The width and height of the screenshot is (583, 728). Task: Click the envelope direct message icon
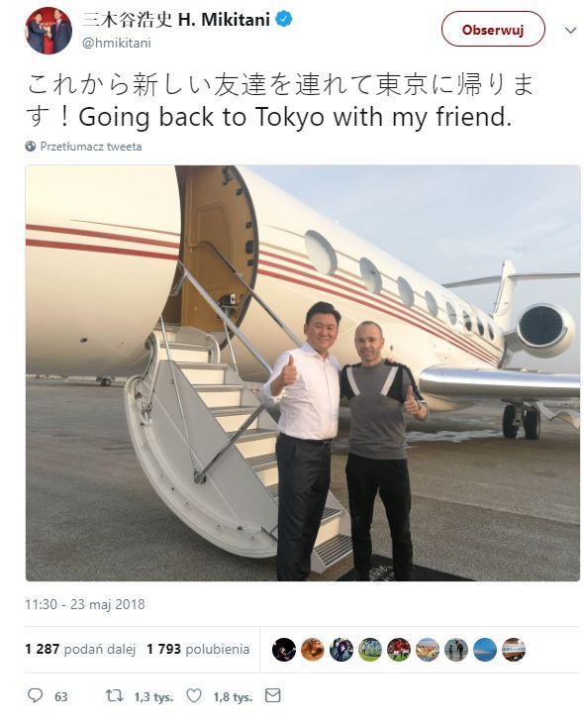273,695
